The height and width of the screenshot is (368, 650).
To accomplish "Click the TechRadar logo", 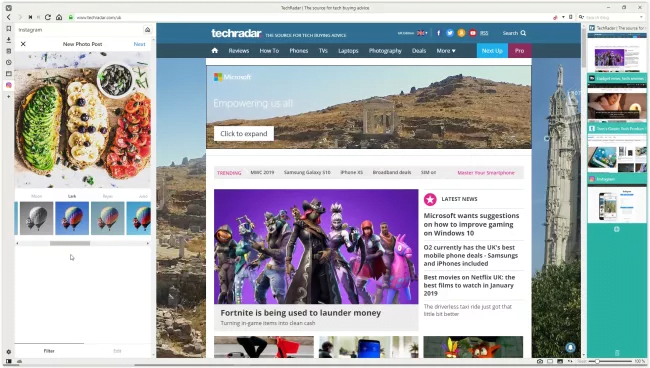I will (x=236, y=33).
